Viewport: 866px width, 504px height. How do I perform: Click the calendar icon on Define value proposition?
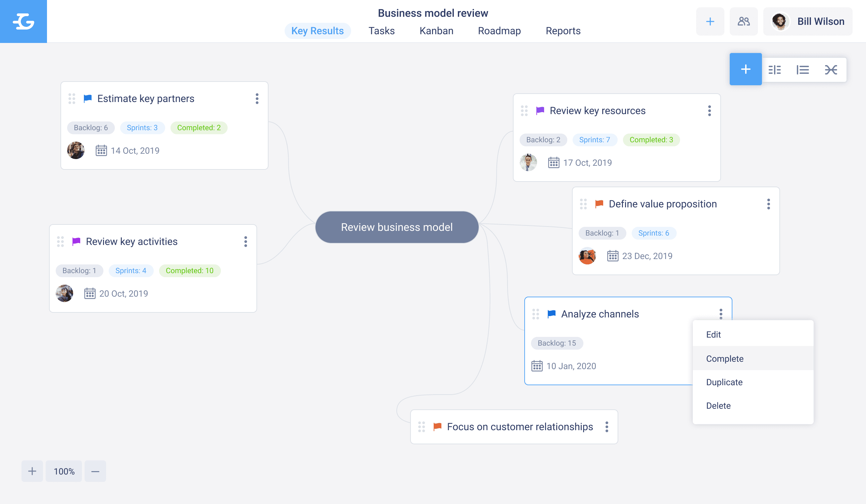coord(613,256)
